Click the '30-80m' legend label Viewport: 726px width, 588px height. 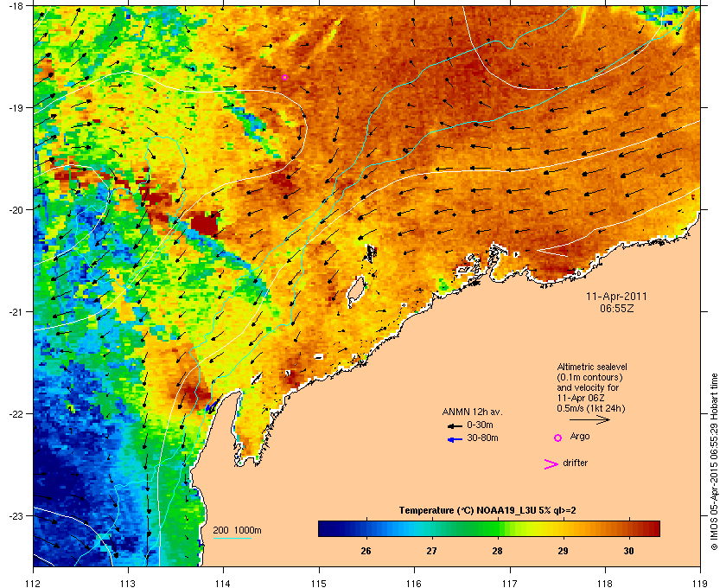pyautogui.click(x=482, y=438)
